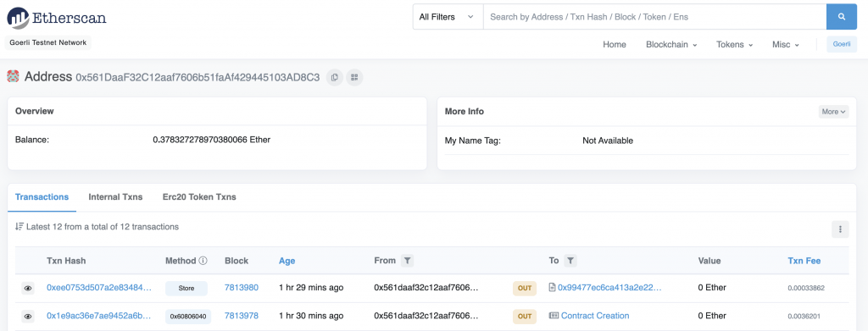Image resolution: width=868 pixels, height=331 pixels.
Task: Click the Method column info icon
Action: (203, 260)
